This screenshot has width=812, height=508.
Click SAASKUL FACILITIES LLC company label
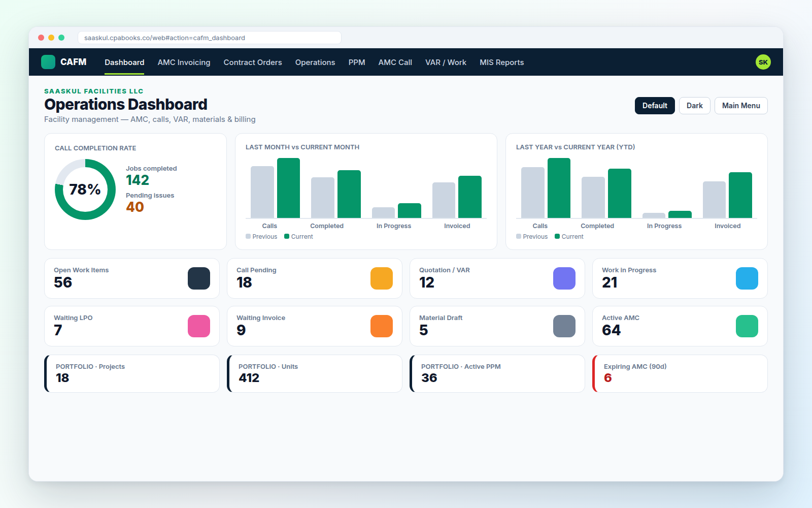(94, 91)
